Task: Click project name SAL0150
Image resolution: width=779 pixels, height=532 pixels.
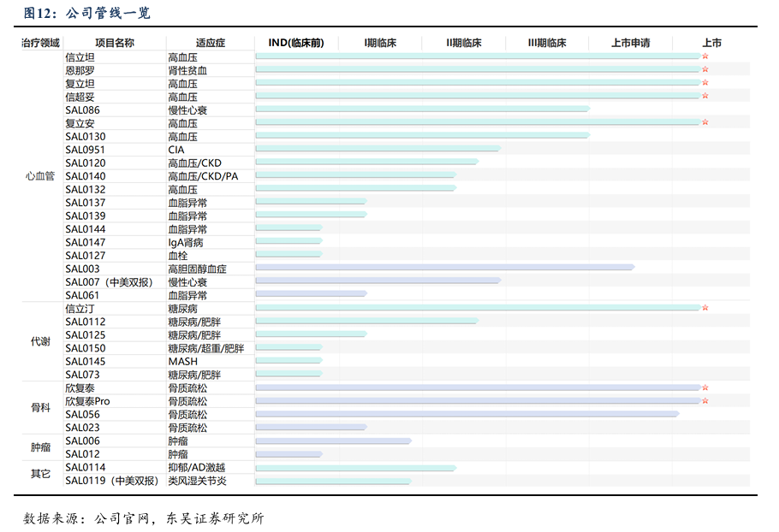Action: [86, 348]
